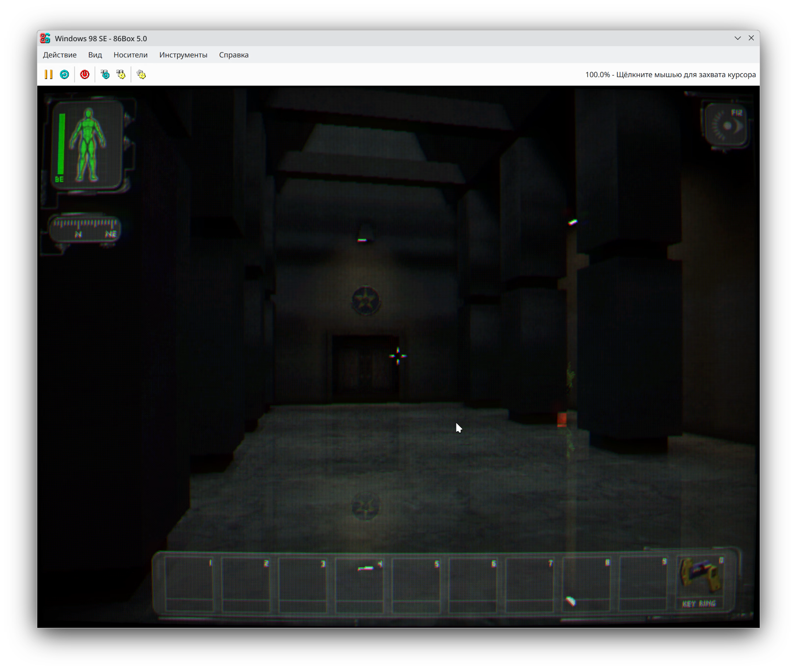
Task: Expand the Инструменты menu
Action: (183, 55)
